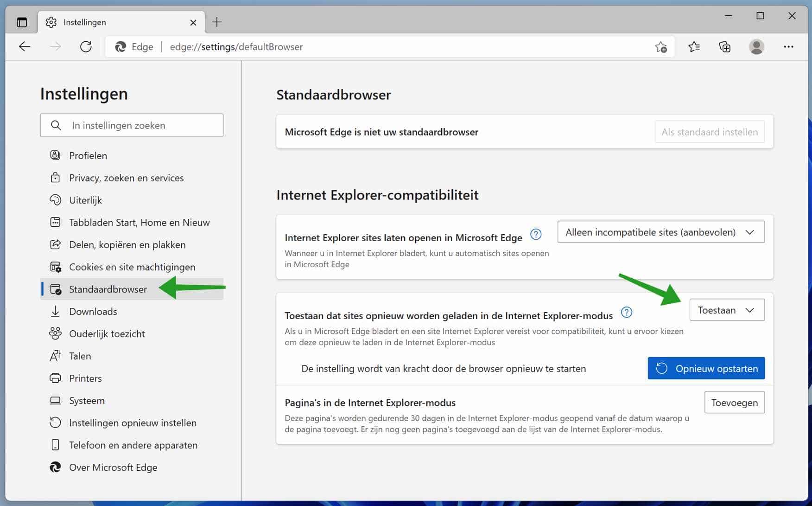Click the Opnieuw opstarten button
812x506 pixels.
706,368
